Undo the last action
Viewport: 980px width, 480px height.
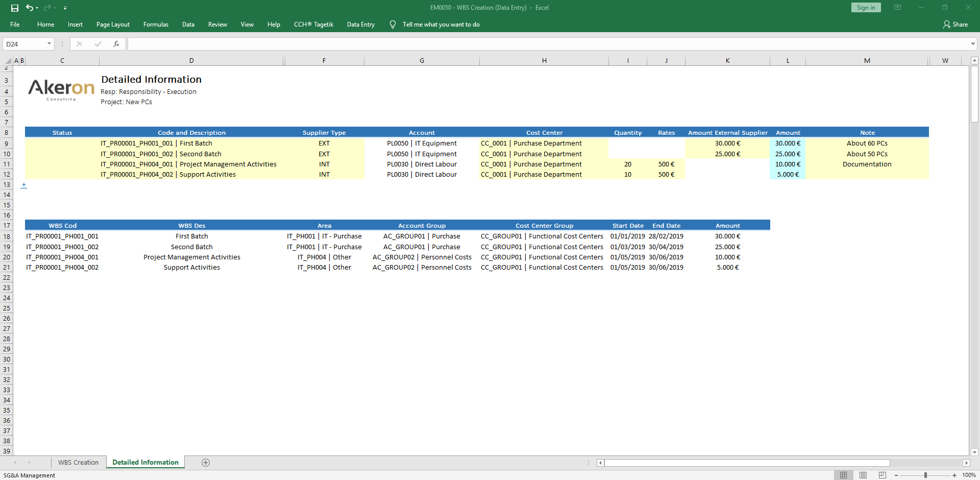(30, 8)
